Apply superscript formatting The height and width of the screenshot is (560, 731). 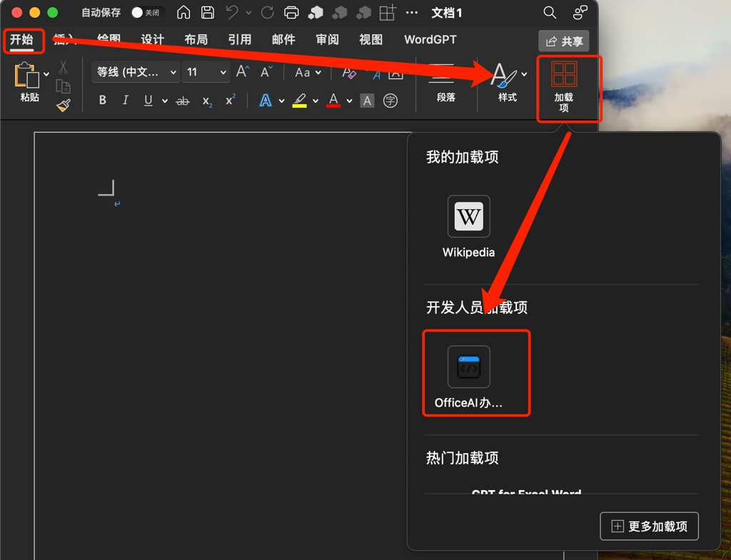(x=231, y=100)
